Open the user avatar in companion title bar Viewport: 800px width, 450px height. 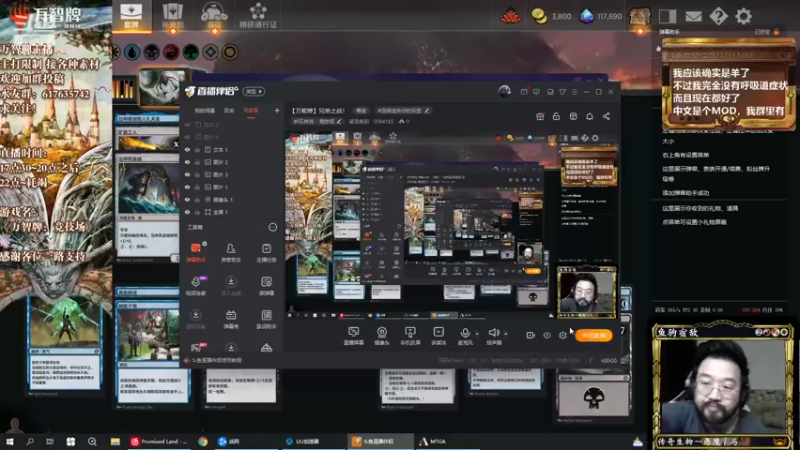click(x=505, y=91)
